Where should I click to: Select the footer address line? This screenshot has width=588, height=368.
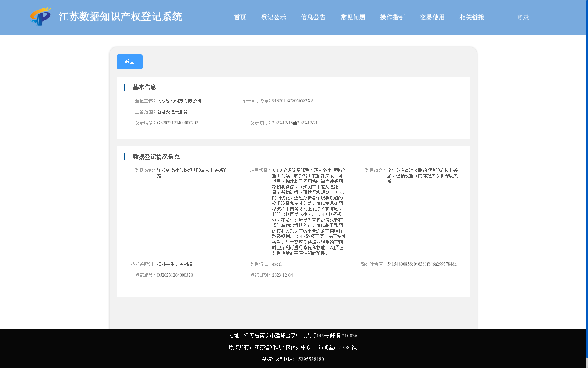click(x=293, y=336)
